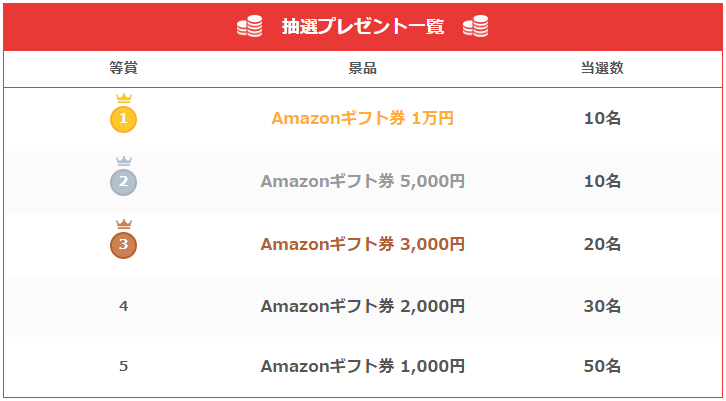The width and height of the screenshot is (726, 401).
Task: Click the 30名 winners count
Action: tap(602, 306)
